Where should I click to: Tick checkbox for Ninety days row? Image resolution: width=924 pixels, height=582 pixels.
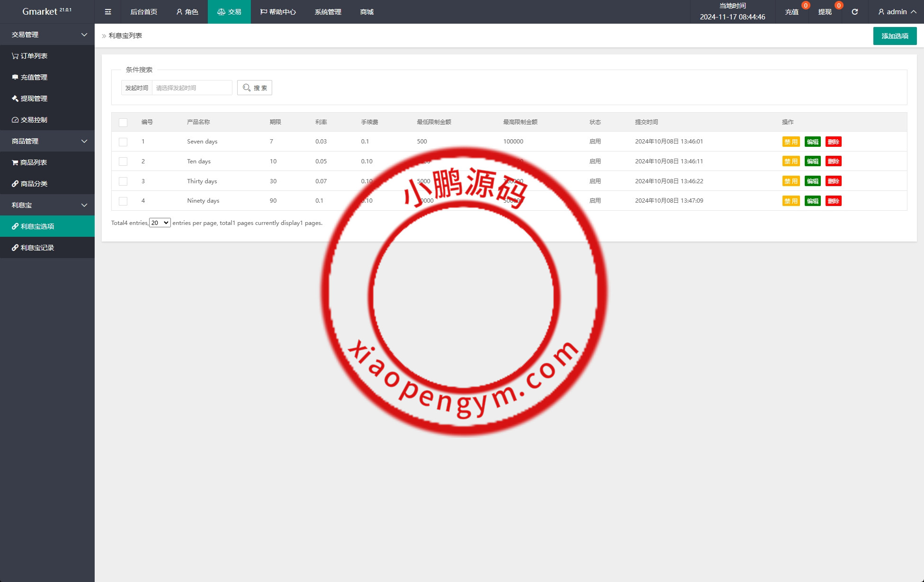pos(123,201)
